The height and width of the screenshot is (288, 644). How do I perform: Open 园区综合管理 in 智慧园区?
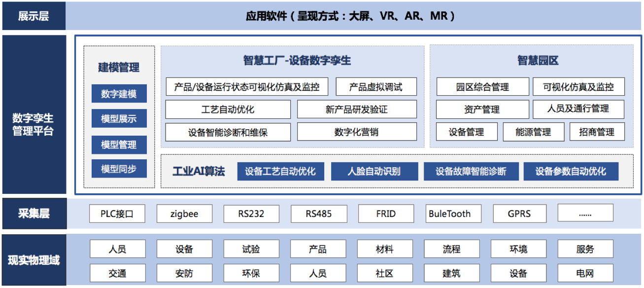482,87
